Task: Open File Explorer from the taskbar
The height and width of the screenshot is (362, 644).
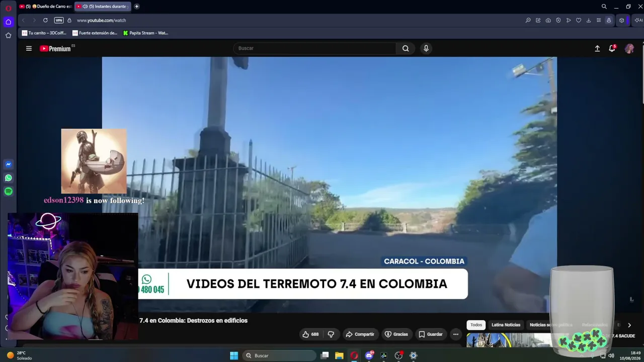Action: [x=340, y=355]
